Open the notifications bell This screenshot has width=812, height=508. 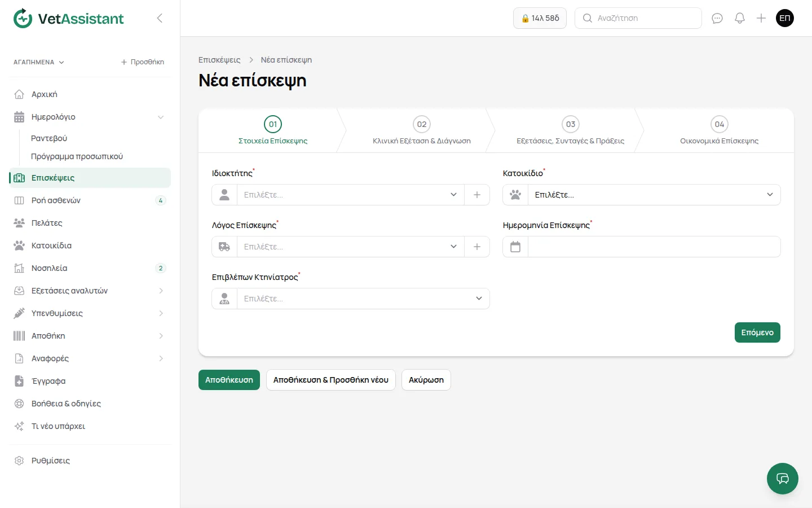(x=740, y=18)
